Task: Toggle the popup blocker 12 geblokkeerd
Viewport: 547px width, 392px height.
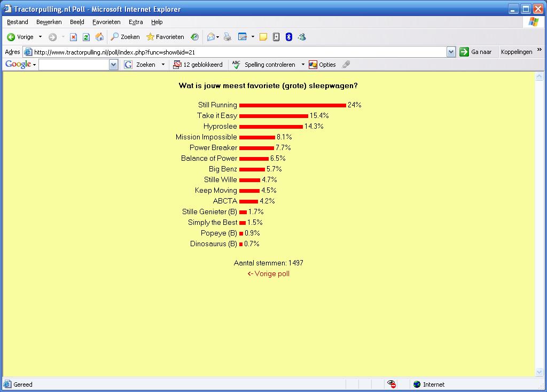Action: [198, 65]
